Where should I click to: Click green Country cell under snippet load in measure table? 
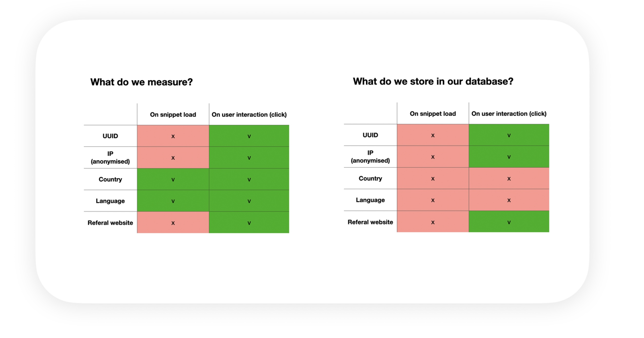point(173,179)
